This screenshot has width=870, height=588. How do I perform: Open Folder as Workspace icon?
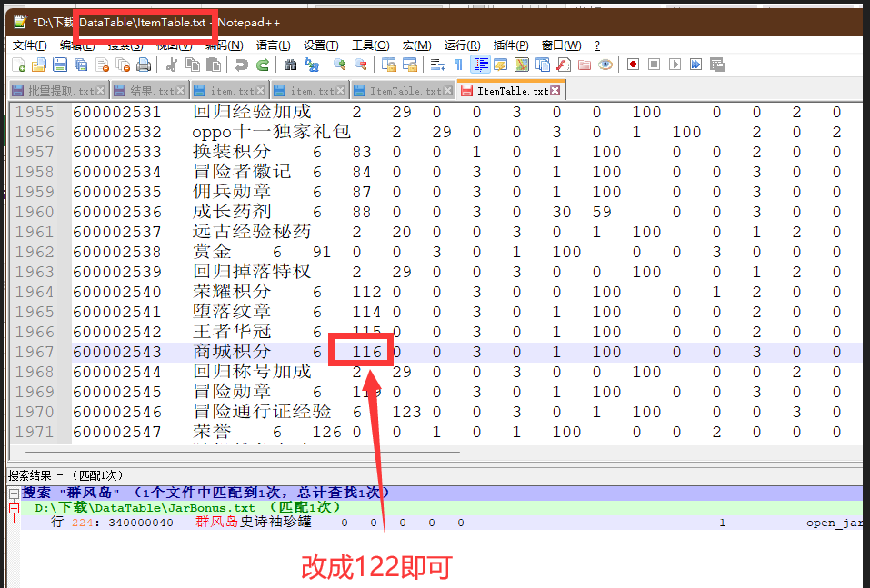pos(585,65)
